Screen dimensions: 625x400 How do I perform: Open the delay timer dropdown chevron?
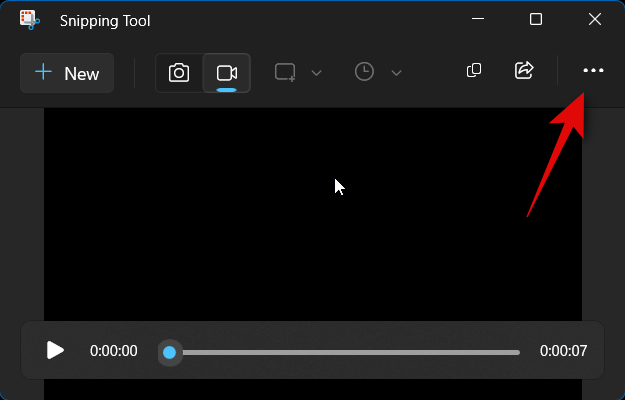pyautogui.click(x=397, y=73)
